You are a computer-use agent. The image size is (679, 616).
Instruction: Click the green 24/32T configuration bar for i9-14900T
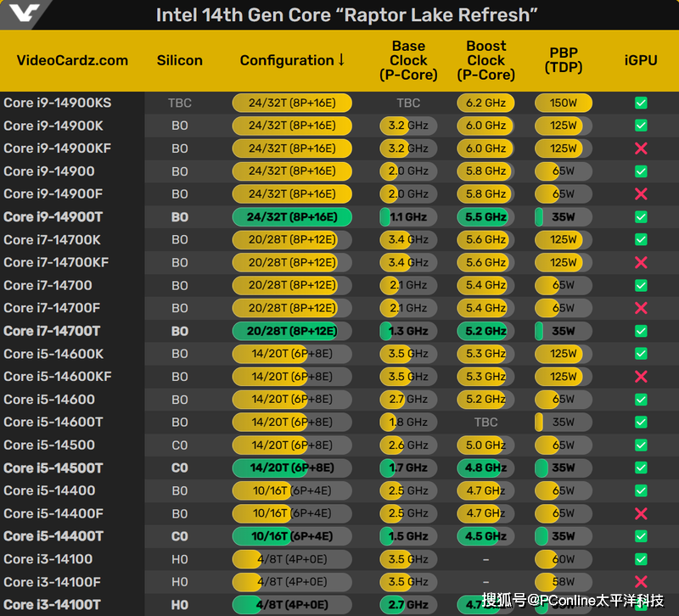[x=291, y=217]
